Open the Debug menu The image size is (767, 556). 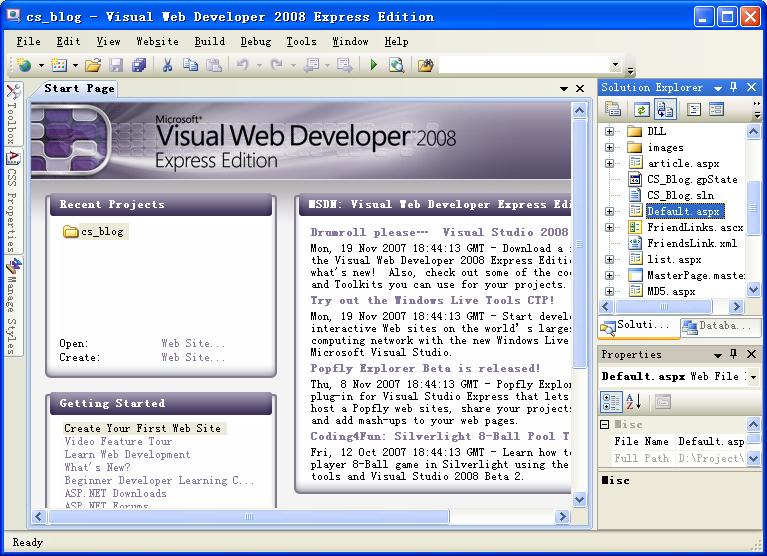(255, 41)
